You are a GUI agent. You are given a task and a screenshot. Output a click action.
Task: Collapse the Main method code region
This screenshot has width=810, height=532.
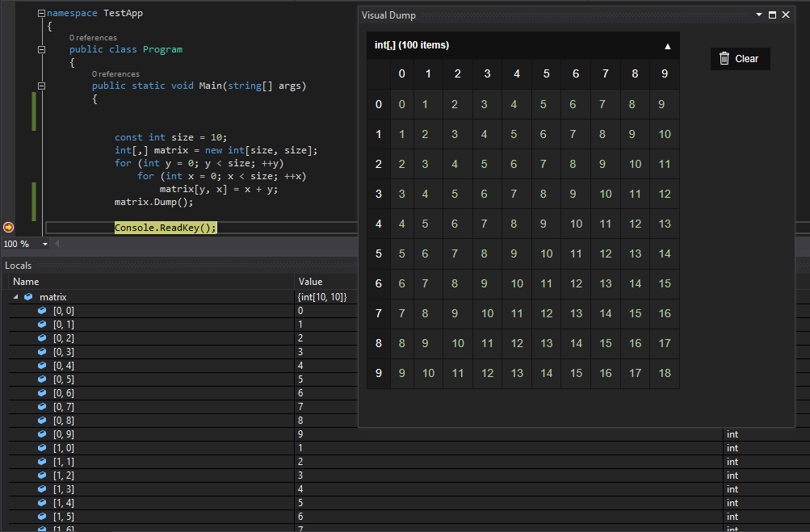(41, 86)
